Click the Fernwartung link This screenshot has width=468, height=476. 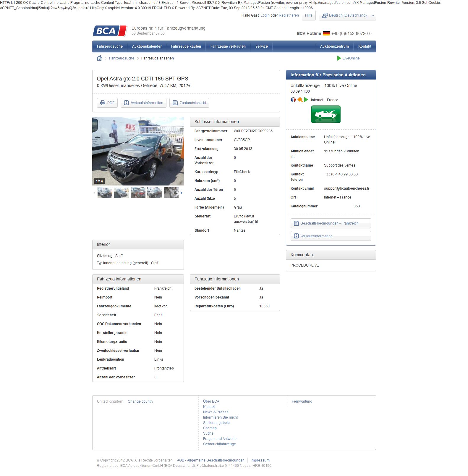[302, 401]
